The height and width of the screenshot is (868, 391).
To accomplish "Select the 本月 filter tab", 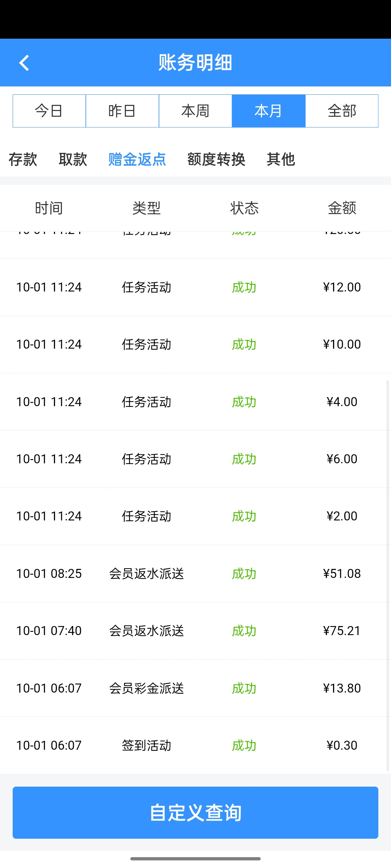I will (x=269, y=111).
